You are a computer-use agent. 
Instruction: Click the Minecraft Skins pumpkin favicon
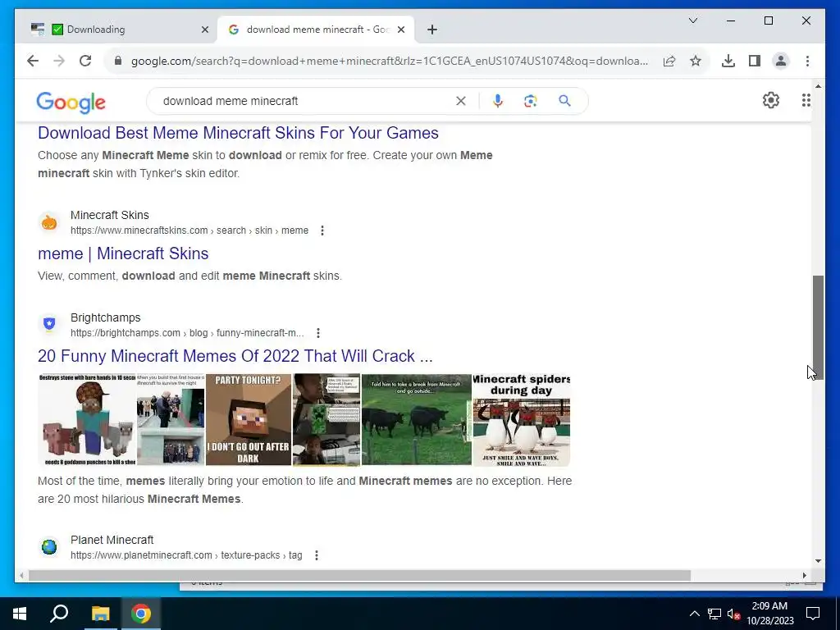click(48, 222)
